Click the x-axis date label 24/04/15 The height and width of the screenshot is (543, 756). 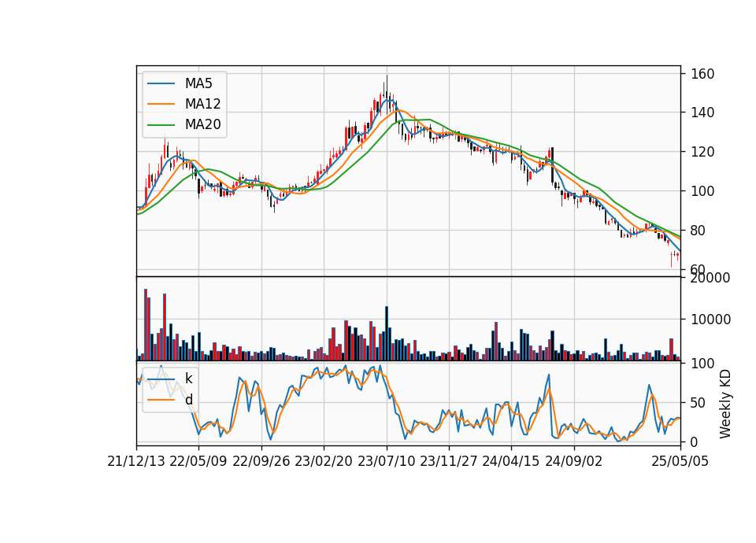(511, 461)
